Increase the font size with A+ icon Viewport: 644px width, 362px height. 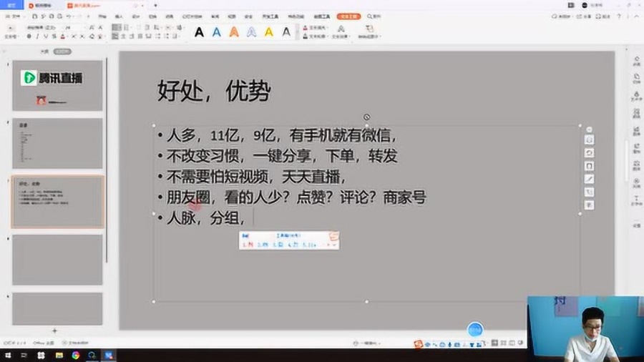tap(92, 27)
